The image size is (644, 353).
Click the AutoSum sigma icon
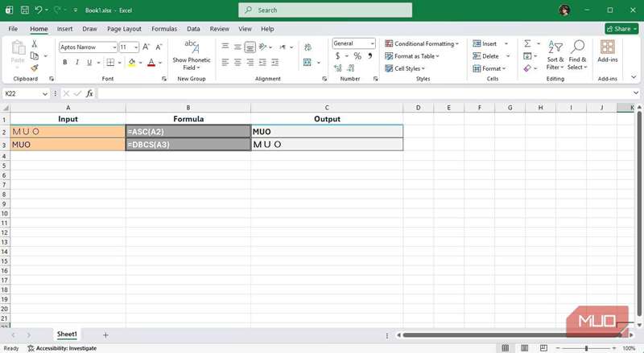click(x=527, y=43)
